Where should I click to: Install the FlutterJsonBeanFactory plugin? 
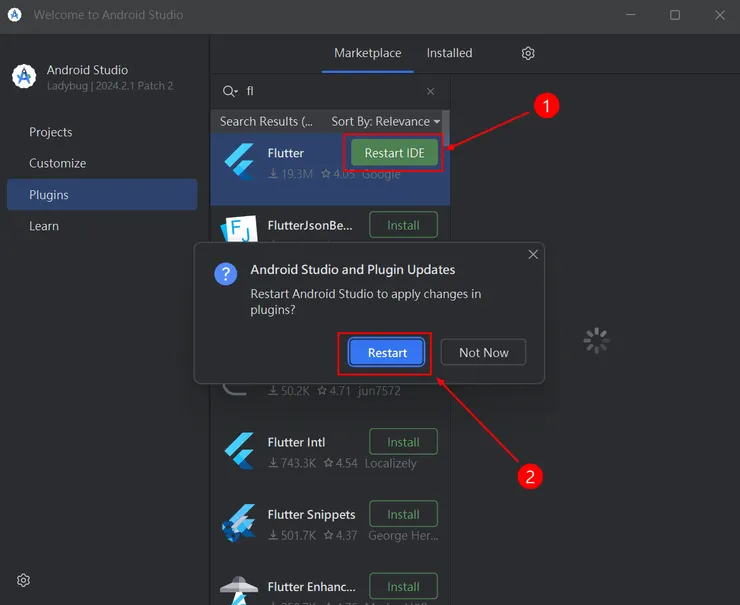404,225
